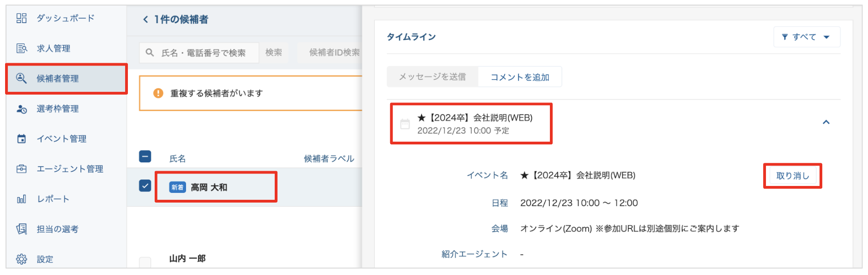The width and height of the screenshot is (868, 275).
Task: Open 候補者管理 in the sidebar menu
Action: [x=58, y=79]
